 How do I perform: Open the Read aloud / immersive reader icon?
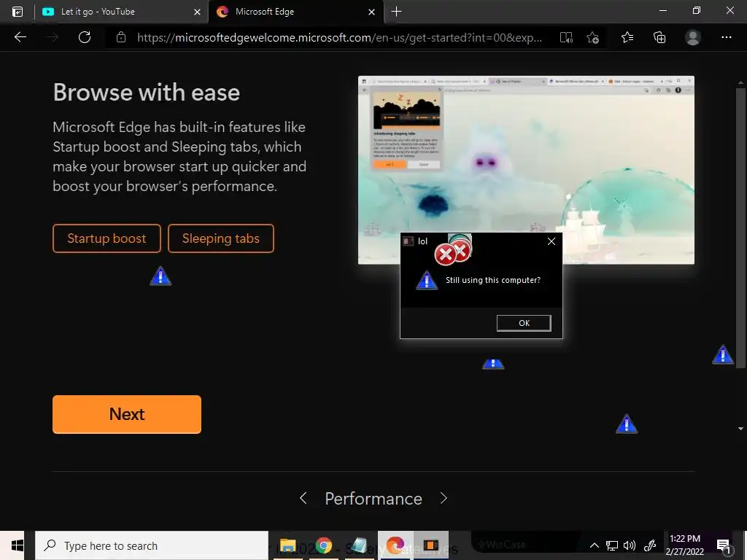(x=566, y=38)
